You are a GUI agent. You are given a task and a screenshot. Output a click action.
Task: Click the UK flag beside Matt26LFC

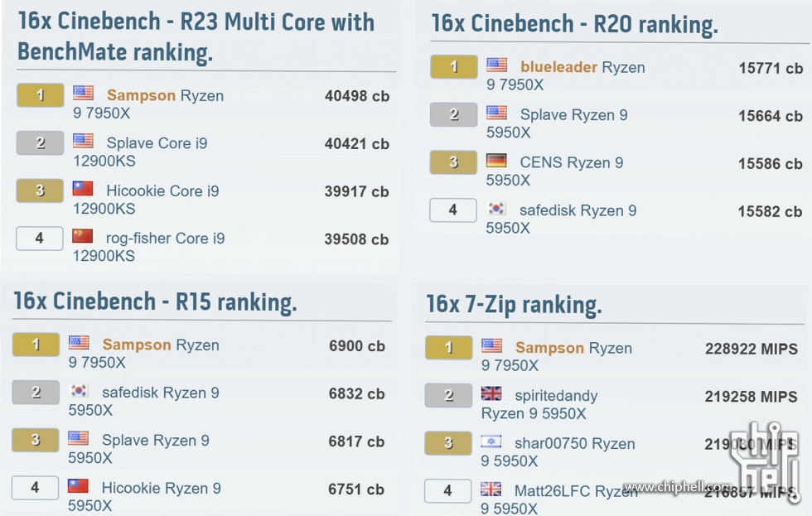point(491,489)
